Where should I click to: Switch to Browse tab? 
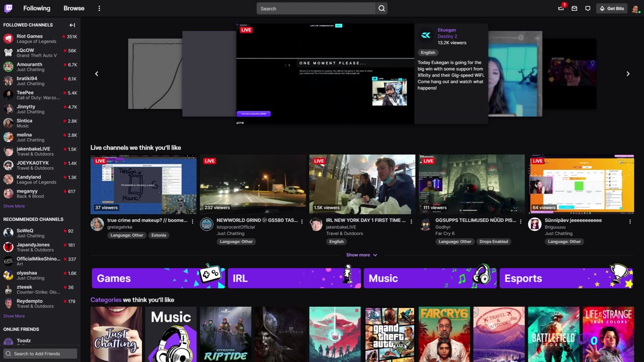point(74,9)
